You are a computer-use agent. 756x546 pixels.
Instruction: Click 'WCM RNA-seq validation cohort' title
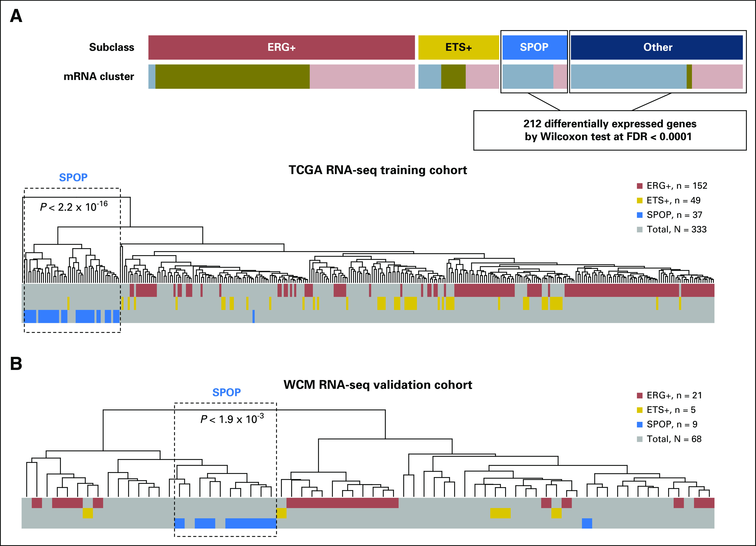[x=378, y=385]
